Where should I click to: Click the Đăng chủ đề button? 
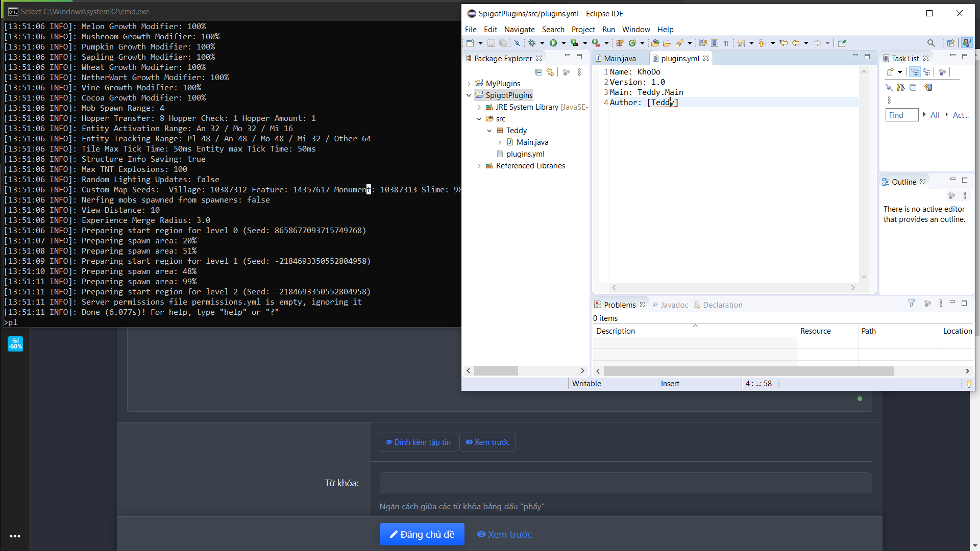[422, 534]
